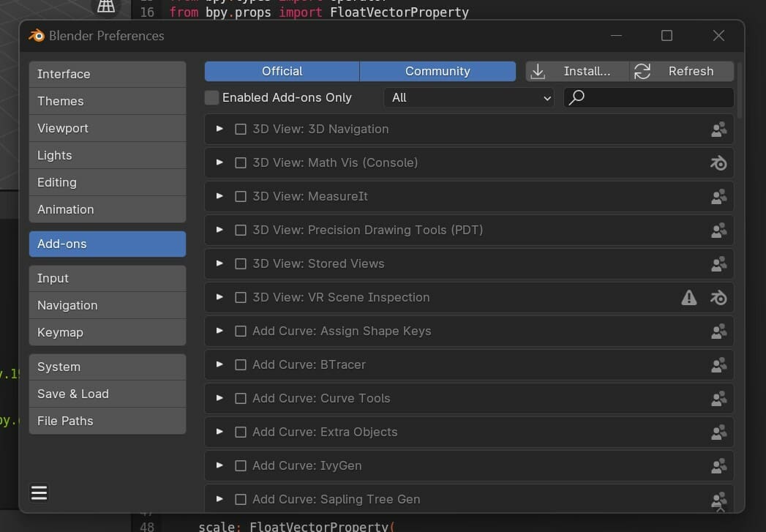Click the Blender icon on Math Vis row
The width and height of the screenshot is (766, 532).
pyautogui.click(x=718, y=163)
